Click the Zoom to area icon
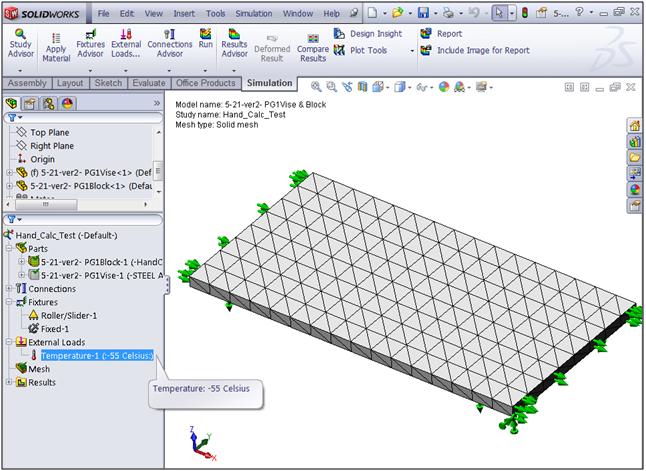The width and height of the screenshot is (646, 471). 331,87
